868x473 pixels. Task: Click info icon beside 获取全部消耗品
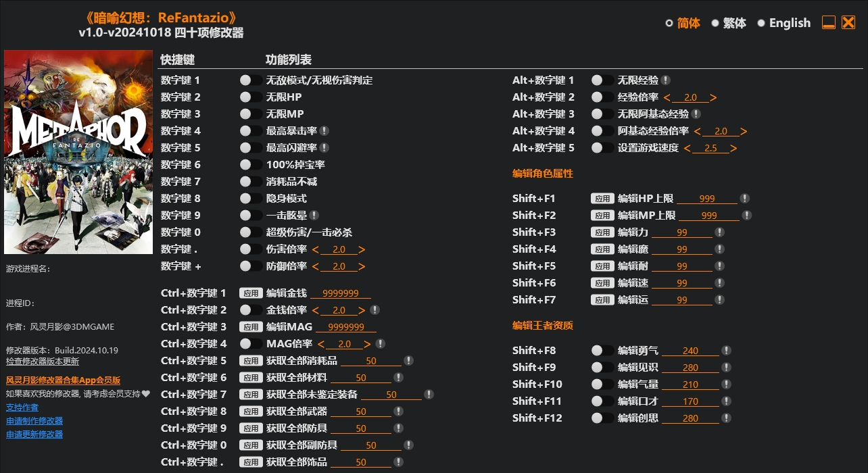pyautogui.click(x=408, y=361)
